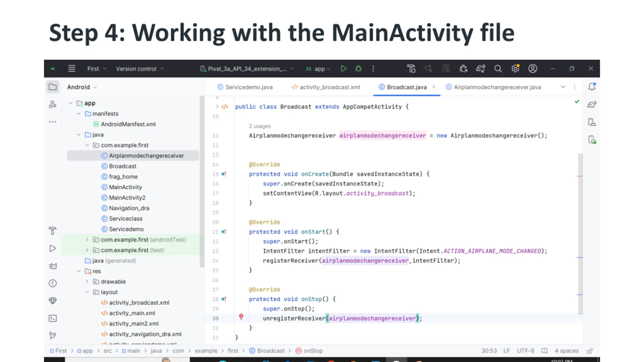Open the Build hammer tool window
The image size is (644, 362).
tap(53, 231)
